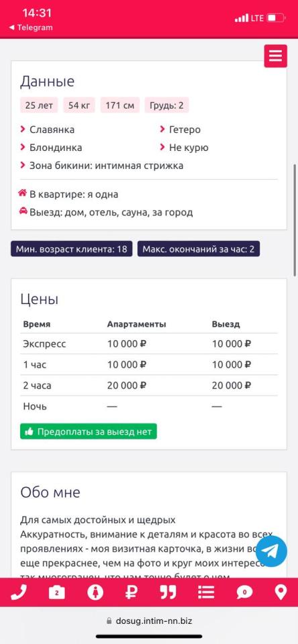Open the quotation marks icon

point(168,592)
